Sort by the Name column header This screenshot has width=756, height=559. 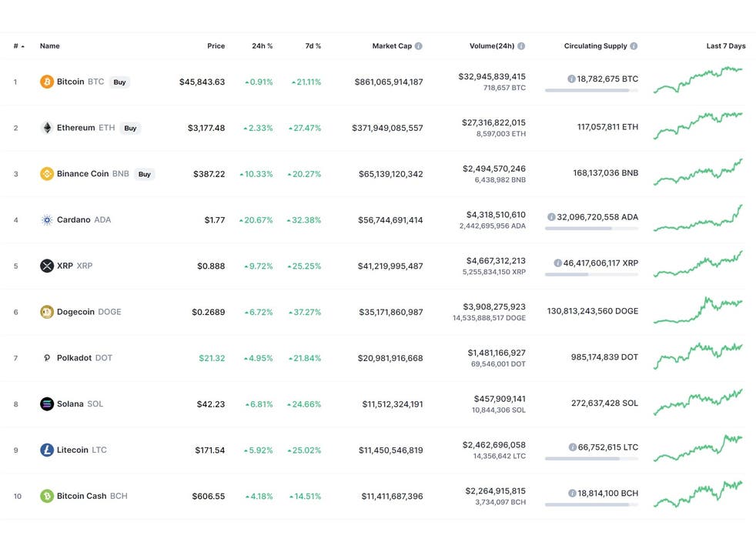50,46
